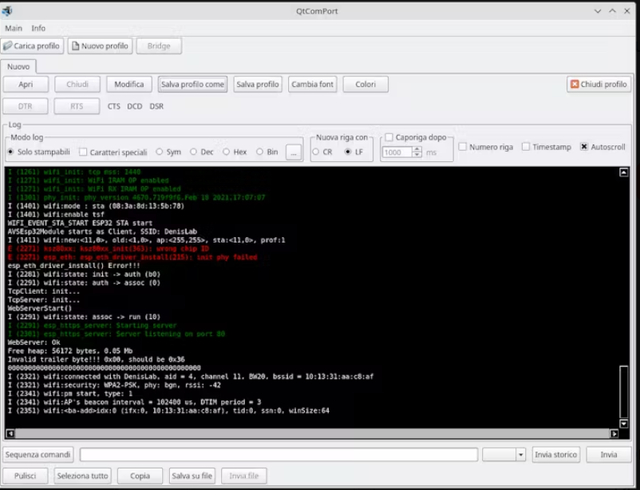Image resolution: width=640 pixels, height=490 pixels.
Task: Click the QtComPort app icon in title bar
Action: [x=7, y=11]
